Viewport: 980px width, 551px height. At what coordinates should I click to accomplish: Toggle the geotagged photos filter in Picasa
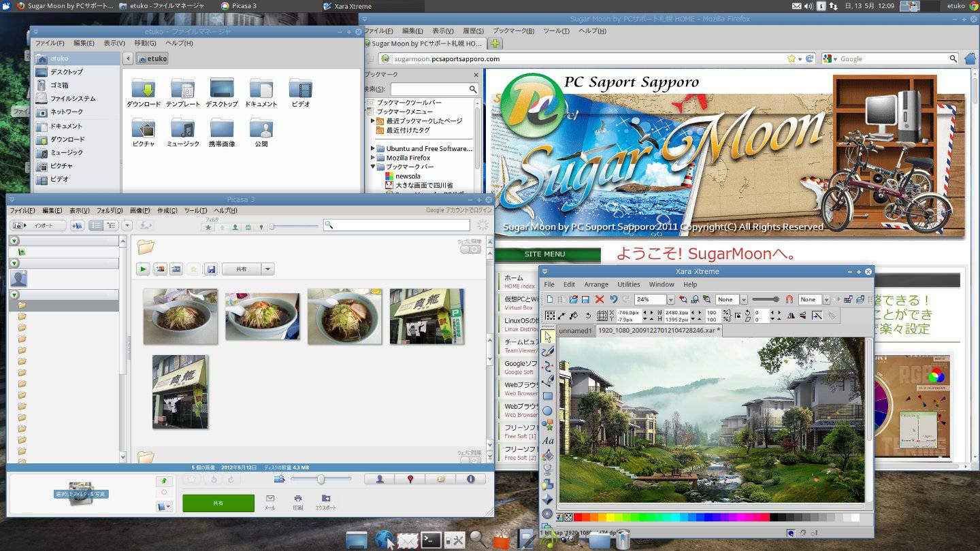261,227
